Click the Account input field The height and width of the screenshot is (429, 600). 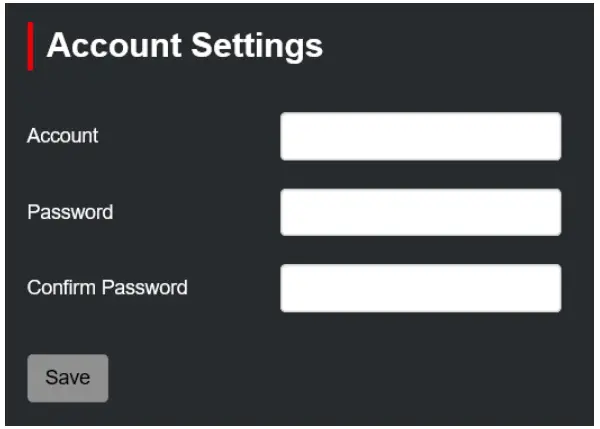point(420,136)
